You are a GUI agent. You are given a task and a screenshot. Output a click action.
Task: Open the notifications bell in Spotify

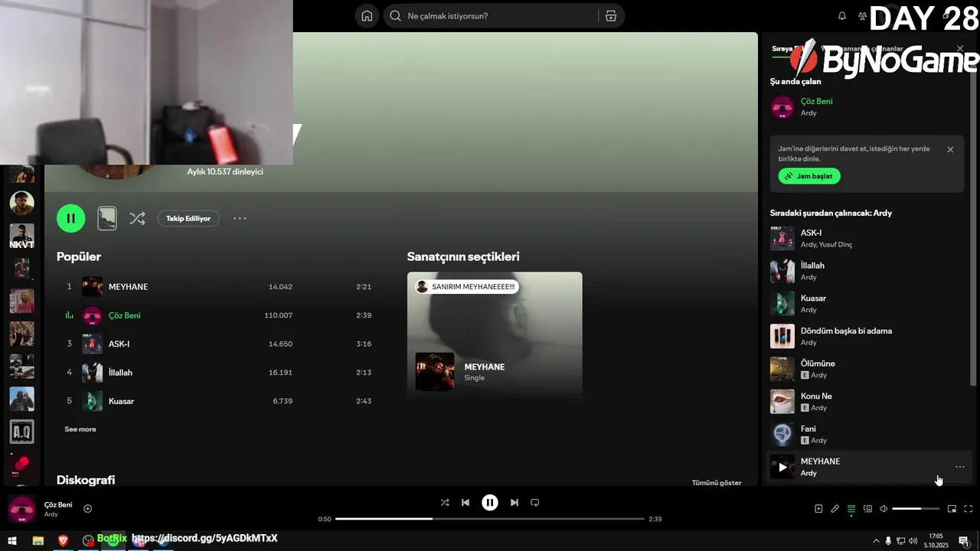tap(842, 16)
